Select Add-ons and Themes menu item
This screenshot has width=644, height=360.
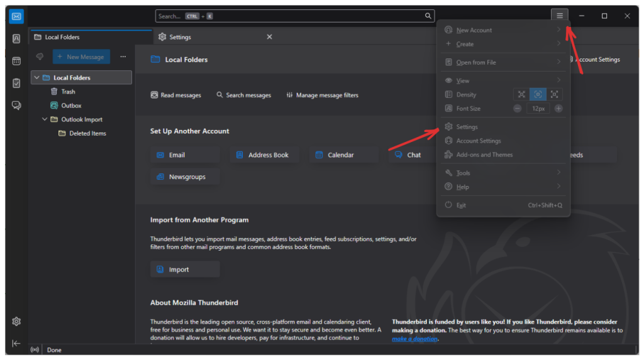click(484, 155)
